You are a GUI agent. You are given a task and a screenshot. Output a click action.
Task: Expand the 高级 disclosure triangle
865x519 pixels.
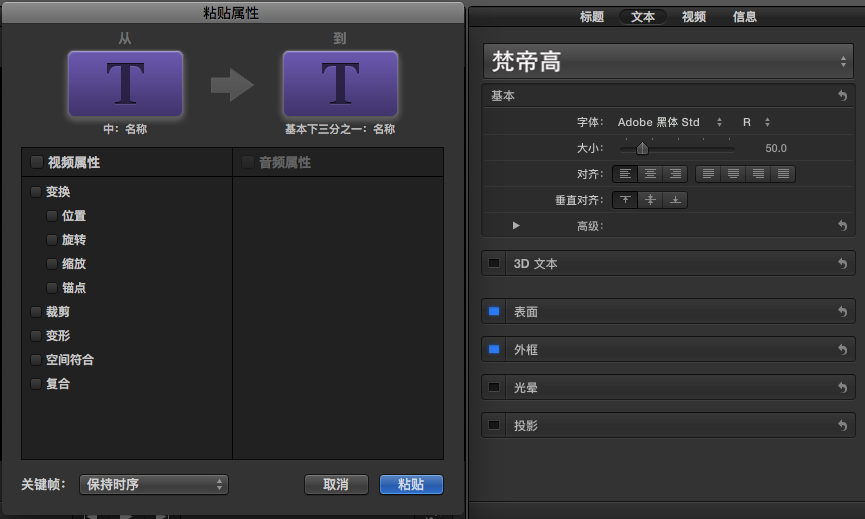[x=516, y=225]
